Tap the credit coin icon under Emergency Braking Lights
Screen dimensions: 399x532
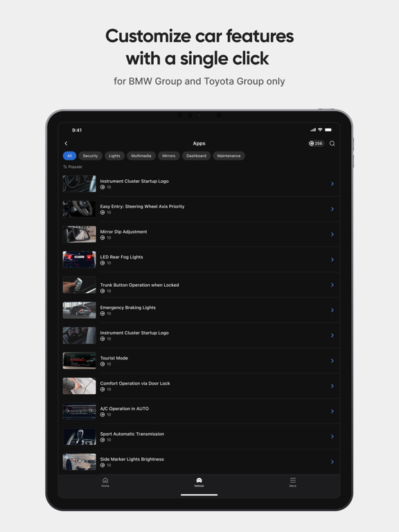click(x=103, y=314)
